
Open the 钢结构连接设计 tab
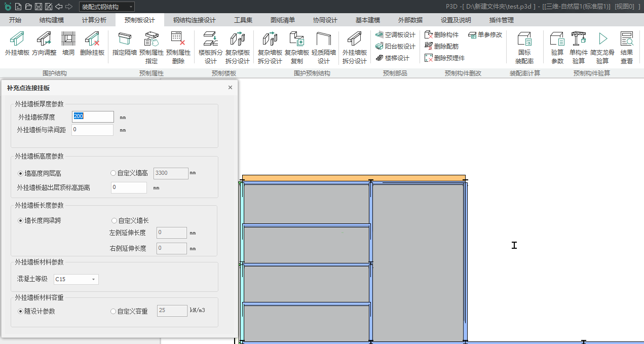coord(194,20)
